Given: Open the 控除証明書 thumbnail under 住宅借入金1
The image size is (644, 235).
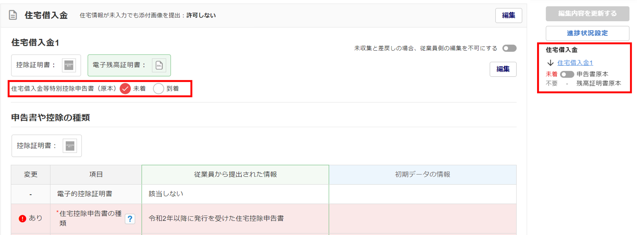Looking at the screenshot, I should pos(69,65).
